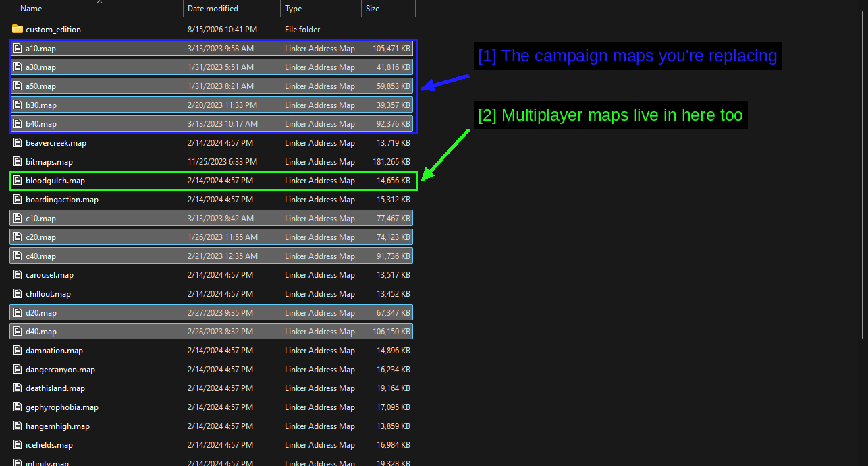Click the file icon of dangercanyon.map
The image size is (868, 466).
click(x=18, y=370)
